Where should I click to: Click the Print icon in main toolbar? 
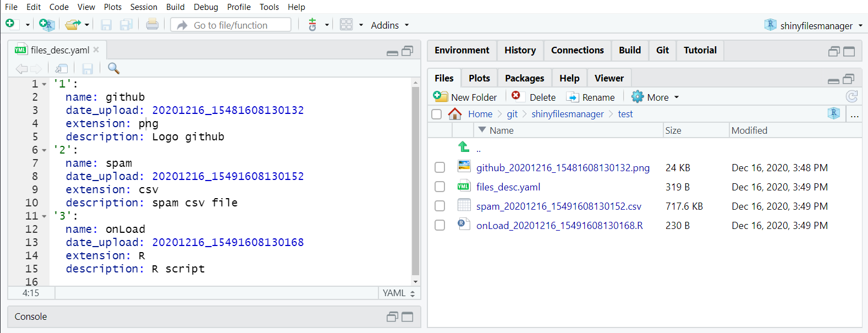coord(152,25)
